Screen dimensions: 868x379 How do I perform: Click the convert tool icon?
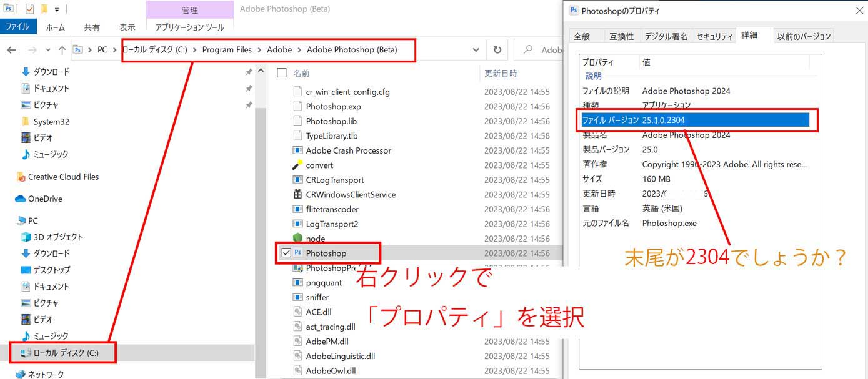click(x=297, y=165)
